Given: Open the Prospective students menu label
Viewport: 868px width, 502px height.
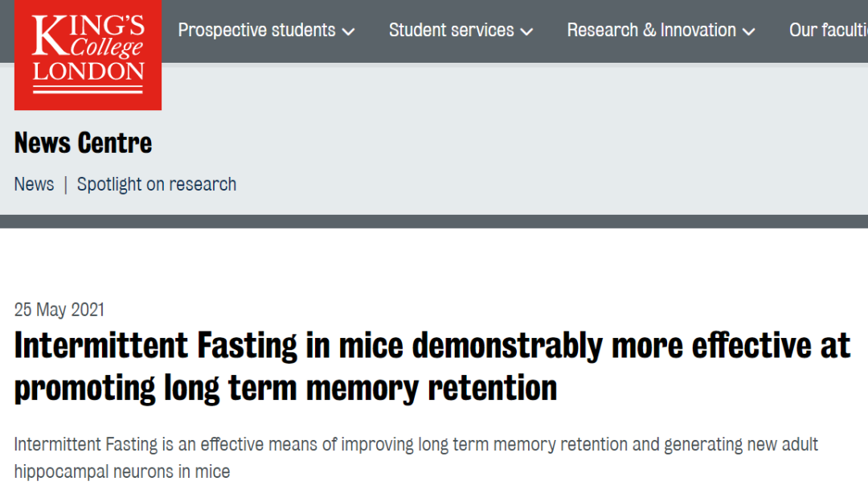Looking at the screenshot, I should pos(257,30).
